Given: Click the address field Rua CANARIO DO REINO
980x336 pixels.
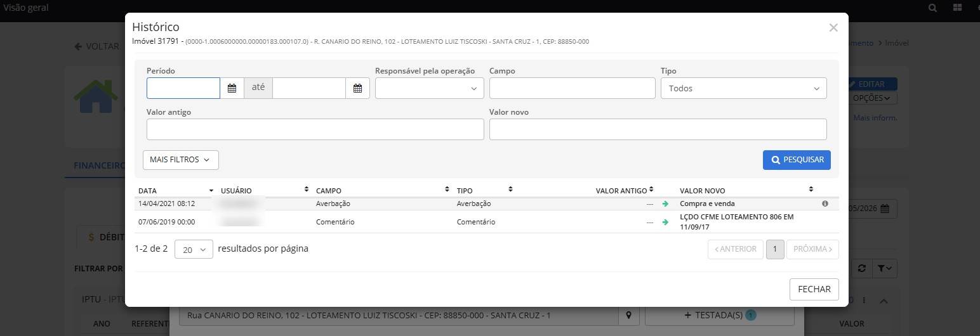Looking at the screenshot, I should coord(399,316).
